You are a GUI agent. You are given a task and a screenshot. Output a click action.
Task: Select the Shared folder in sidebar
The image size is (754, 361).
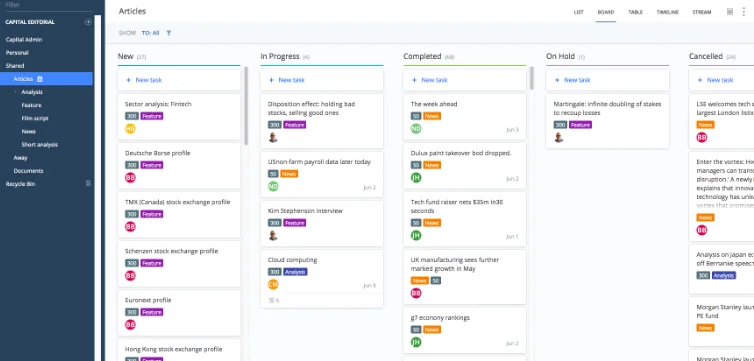(15, 66)
